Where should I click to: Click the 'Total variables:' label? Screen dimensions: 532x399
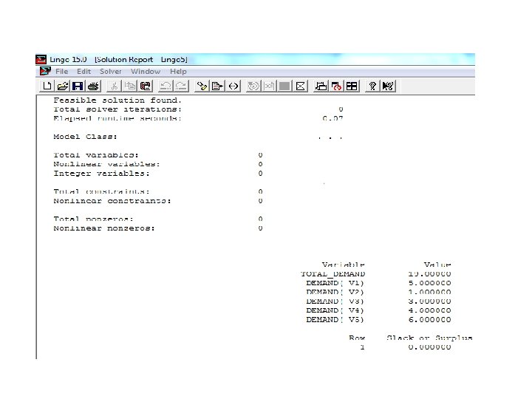[96, 155]
